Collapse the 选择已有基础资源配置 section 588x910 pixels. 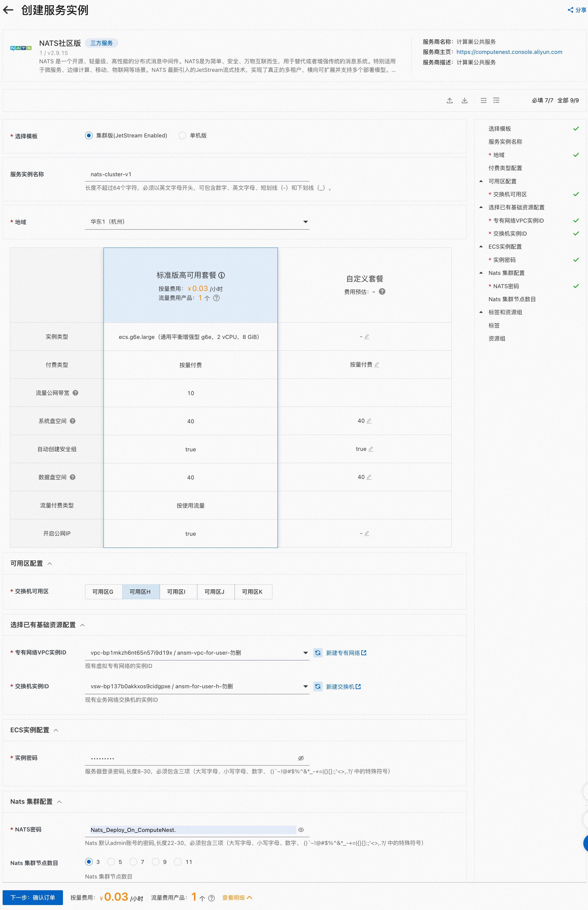coord(82,625)
